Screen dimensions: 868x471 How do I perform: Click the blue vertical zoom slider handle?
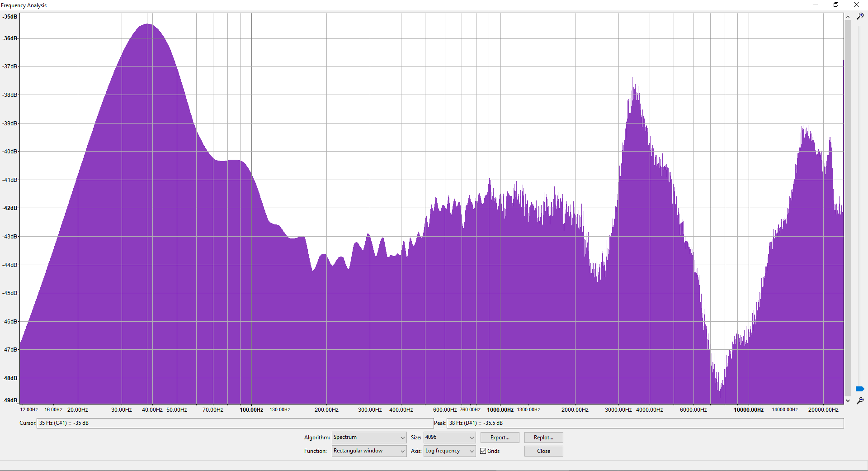coord(860,389)
